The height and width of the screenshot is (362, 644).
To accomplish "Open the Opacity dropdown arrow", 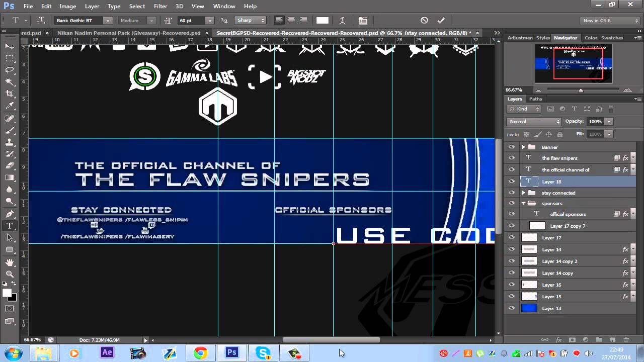I will point(608,122).
